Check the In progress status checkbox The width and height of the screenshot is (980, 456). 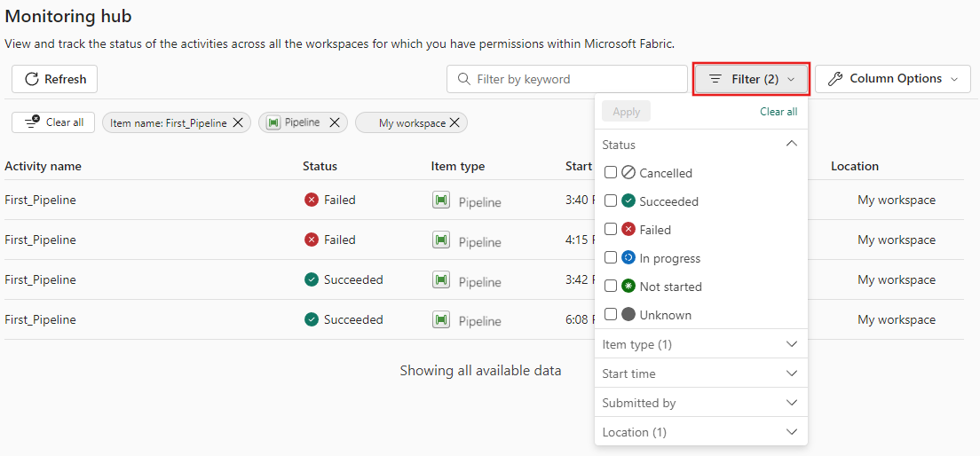click(x=611, y=258)
